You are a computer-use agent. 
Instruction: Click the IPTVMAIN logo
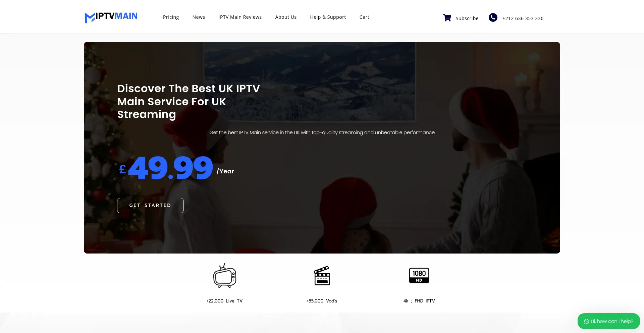(111, 17)
